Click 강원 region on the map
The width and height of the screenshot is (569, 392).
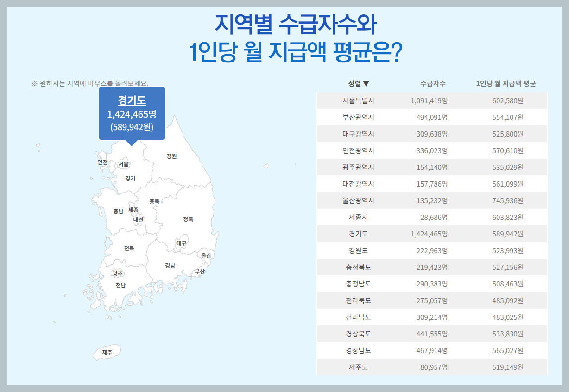click(171, 156)
